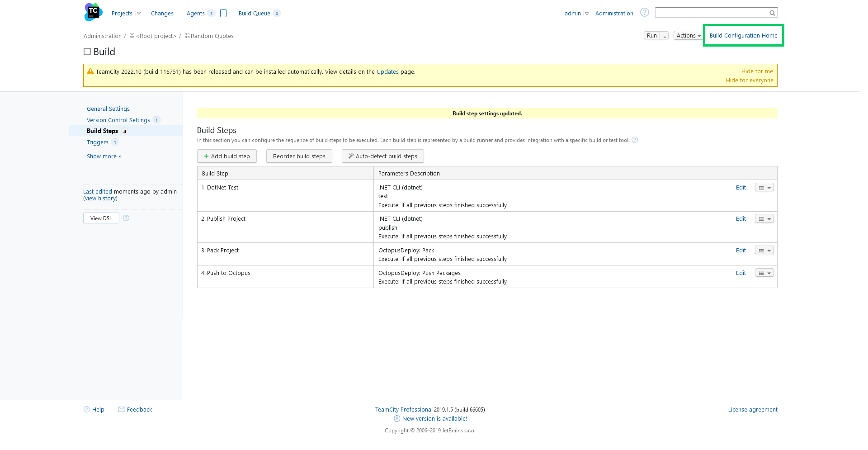868x450 pixels.
Task: Click help icon next to View DSL
Action: [x=126, y=218]
